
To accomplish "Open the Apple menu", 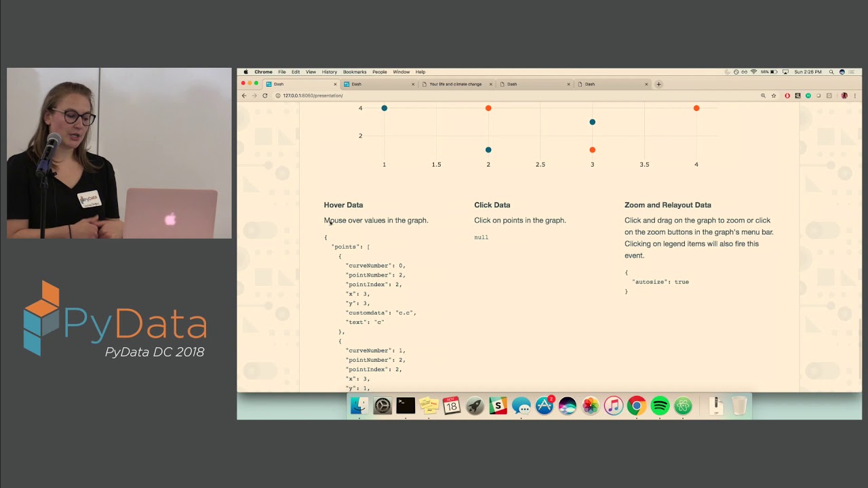I will point(245,72).
